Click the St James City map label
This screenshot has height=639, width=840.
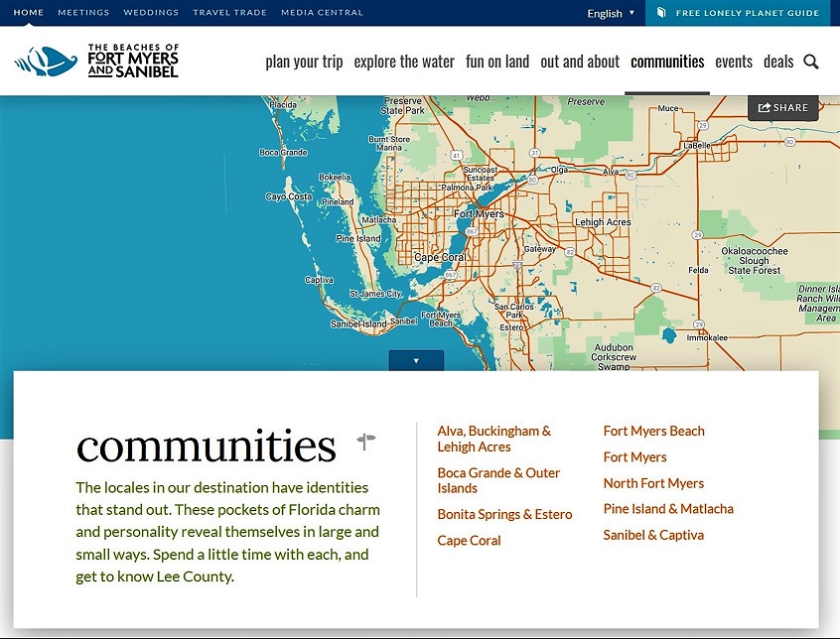pos(375,294)
